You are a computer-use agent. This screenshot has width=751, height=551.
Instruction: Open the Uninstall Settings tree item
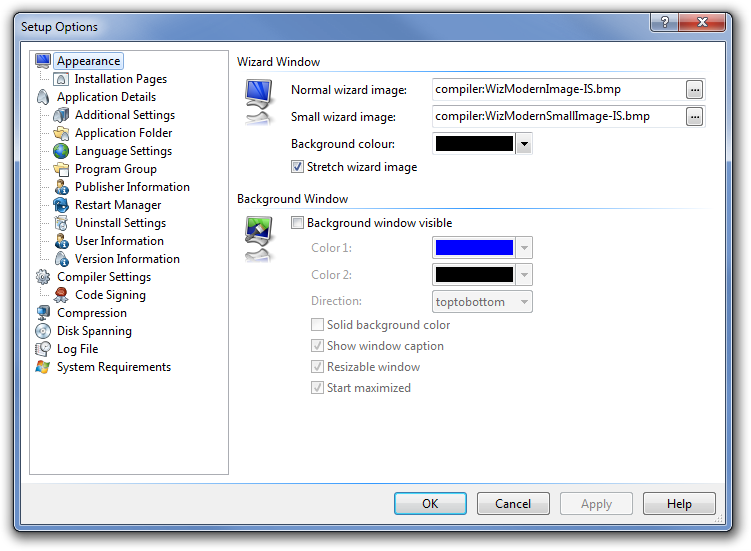tap(120, 223)
